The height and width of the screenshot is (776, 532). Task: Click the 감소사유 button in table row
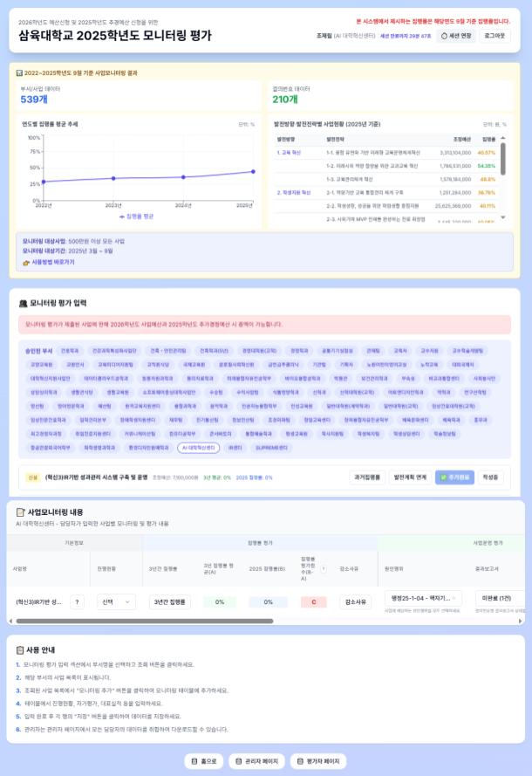355,601
